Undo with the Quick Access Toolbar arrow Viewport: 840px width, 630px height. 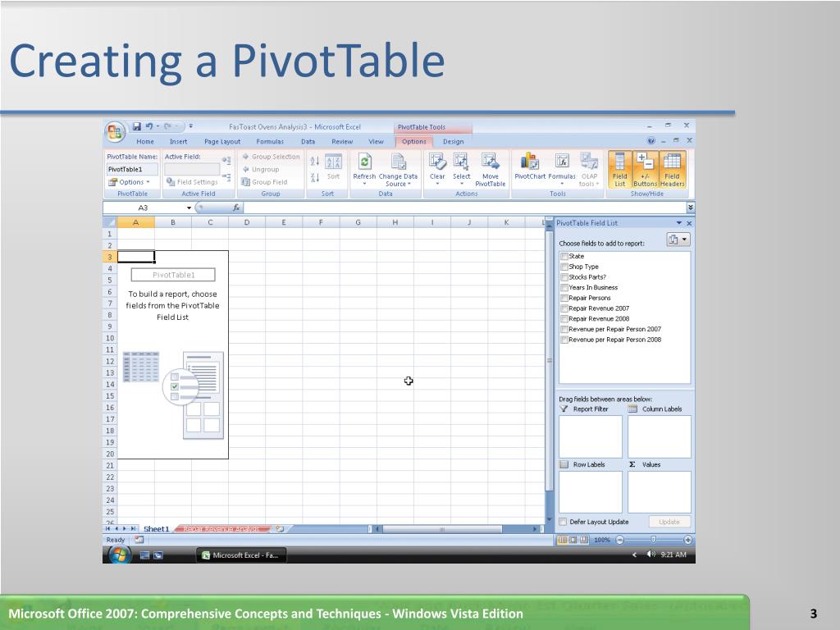[x=149, y=126]
